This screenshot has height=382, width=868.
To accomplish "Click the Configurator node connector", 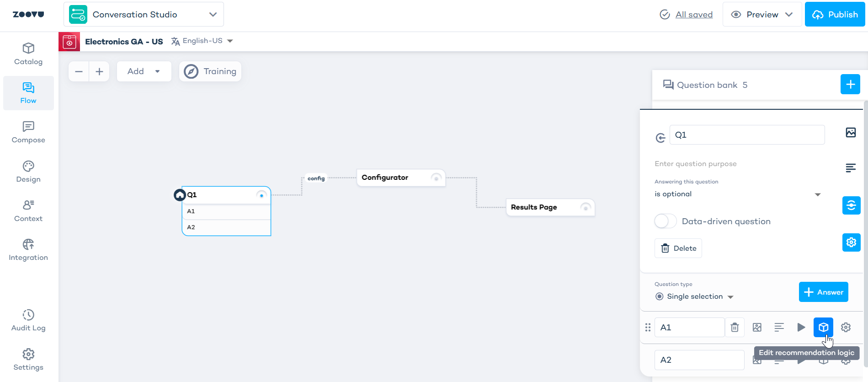I will [436, 178].
